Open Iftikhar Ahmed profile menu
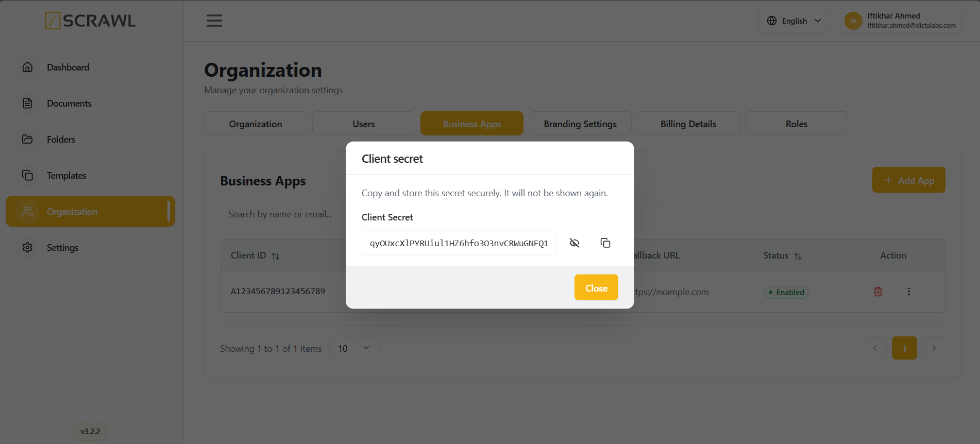Viewport: 980px width, 444px height. 900,21
